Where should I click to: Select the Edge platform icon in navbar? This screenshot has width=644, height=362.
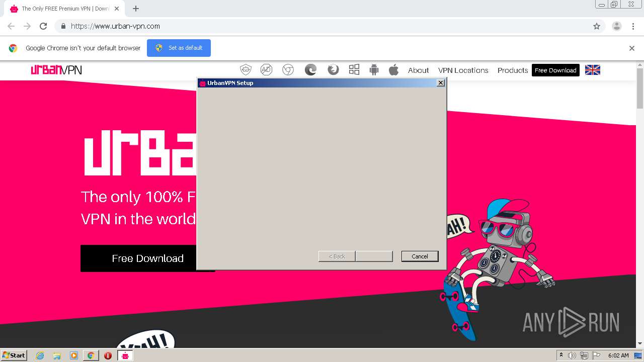[x=310, y=70]
